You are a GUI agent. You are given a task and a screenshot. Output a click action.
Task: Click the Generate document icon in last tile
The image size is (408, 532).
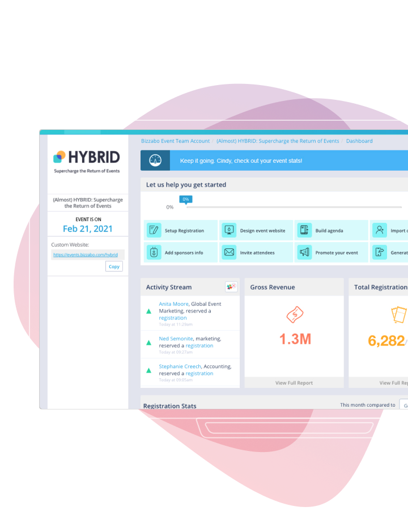[380, 252]
